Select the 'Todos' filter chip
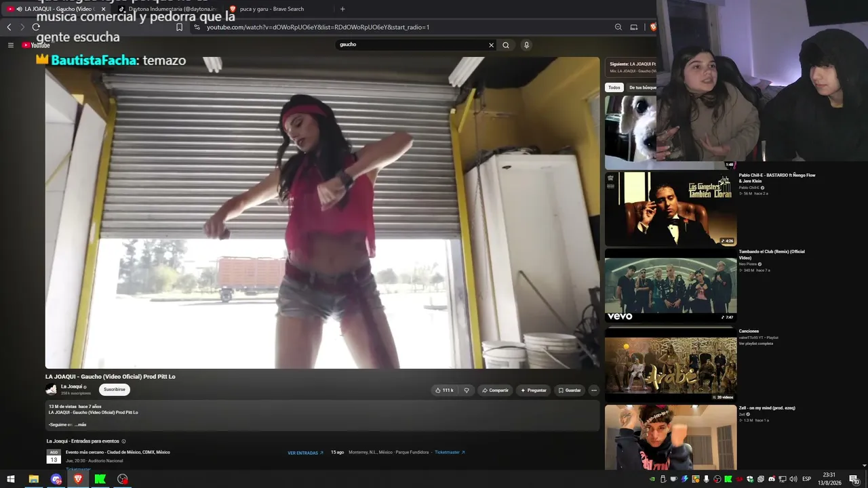The height and width of the screenshot is (488, 868). coord(614,87)
